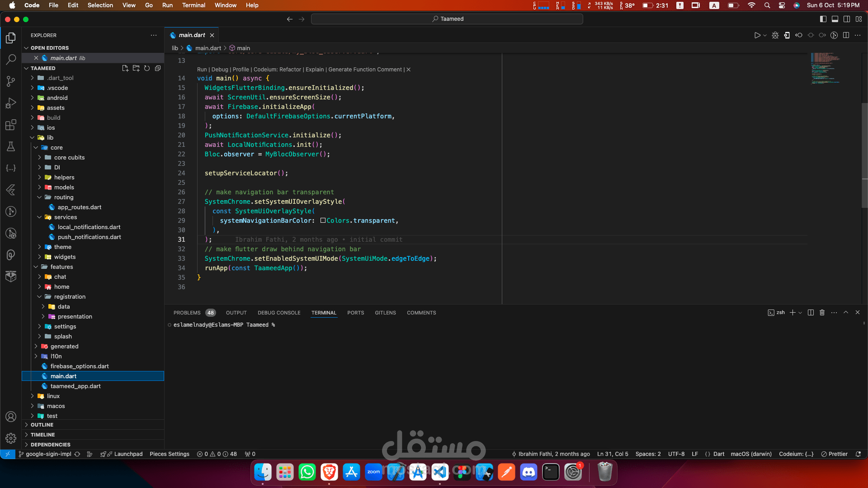Screen dimensions: 868x488
Task: Open Run and Debug view
Action: click(11, 103)
